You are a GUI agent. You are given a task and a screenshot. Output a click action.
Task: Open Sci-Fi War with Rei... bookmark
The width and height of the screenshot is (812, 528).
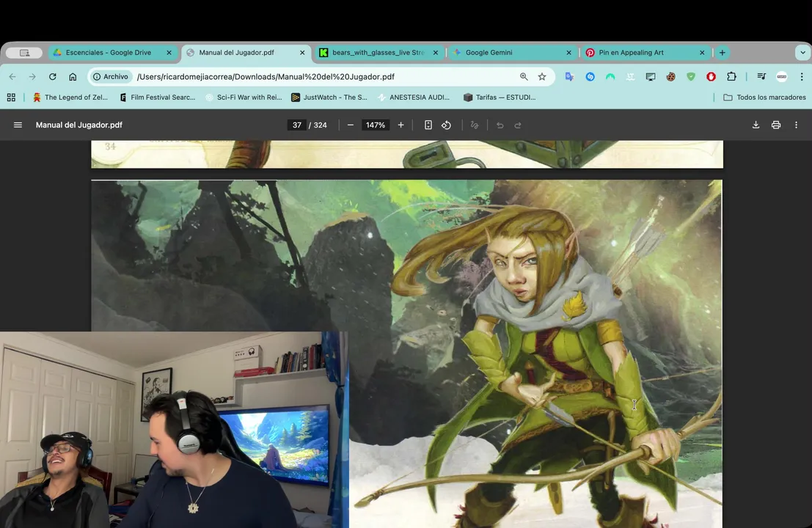click(244, 98)
